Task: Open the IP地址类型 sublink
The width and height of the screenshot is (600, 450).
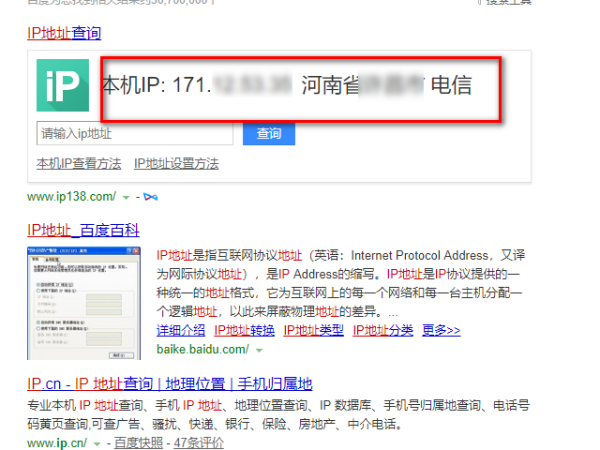Action: pyautogui.click(x=313, y=330)
